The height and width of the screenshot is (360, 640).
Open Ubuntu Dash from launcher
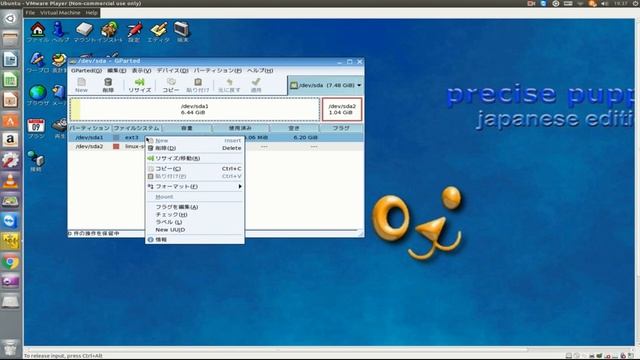pos(10,19)
